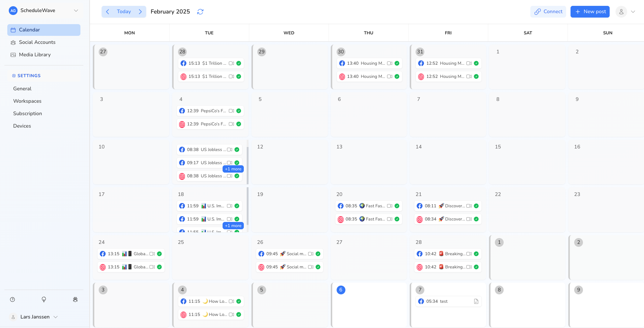Click the Today button
Image resolution: width=644 pixels, height=328 pixels.
(x=124, y=12)
